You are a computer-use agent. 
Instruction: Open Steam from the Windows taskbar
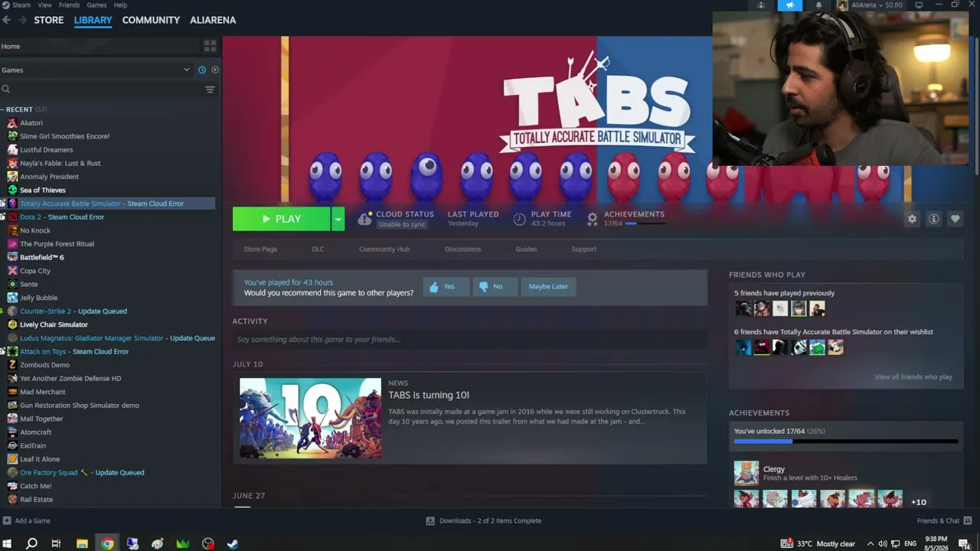click(233, 544)
